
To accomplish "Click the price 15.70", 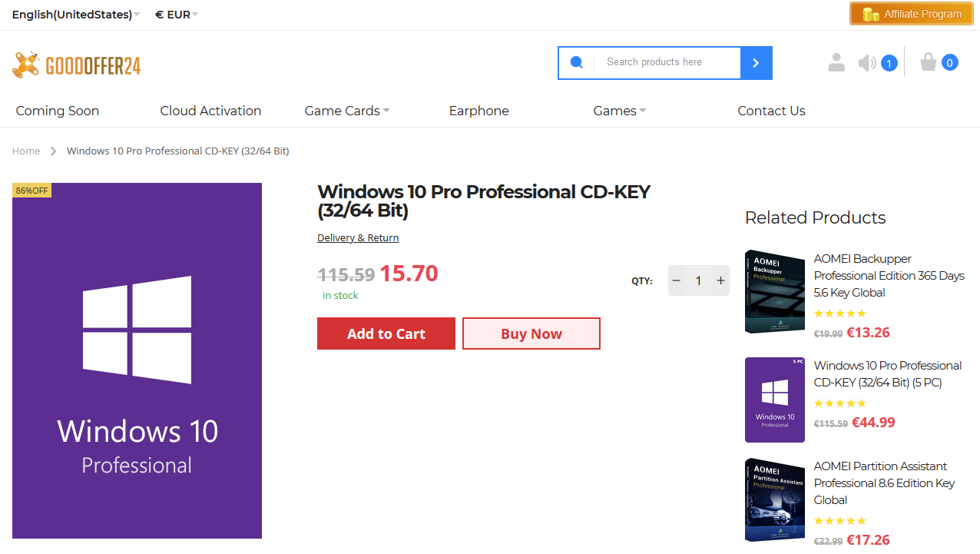I will [409, 273].
